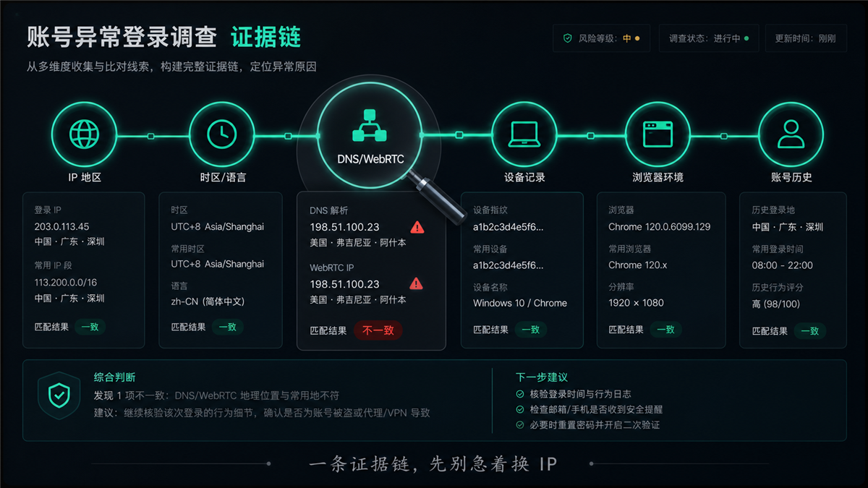Viewport: 868px width, 488px height.
Task: Click the 历史登录地 value 中国 · 广东 · 深圳
Action: pos(787,226)
